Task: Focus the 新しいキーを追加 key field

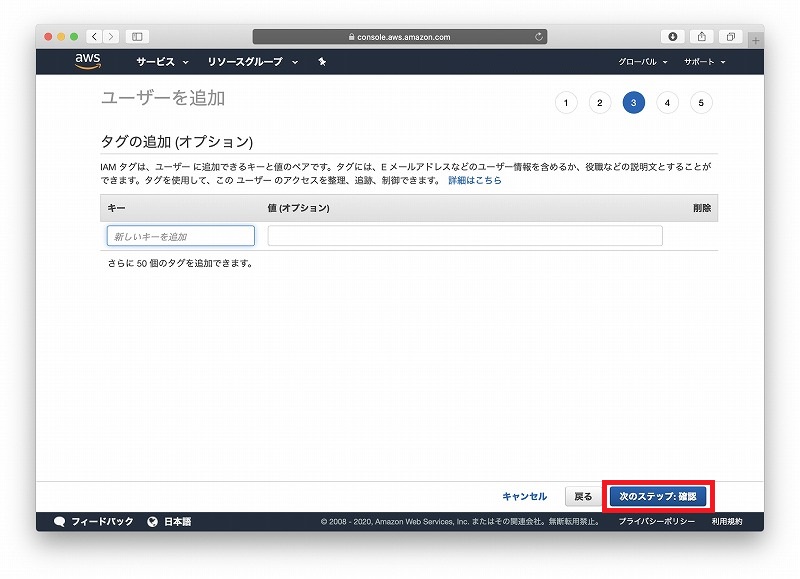Action: pos(181,236)
